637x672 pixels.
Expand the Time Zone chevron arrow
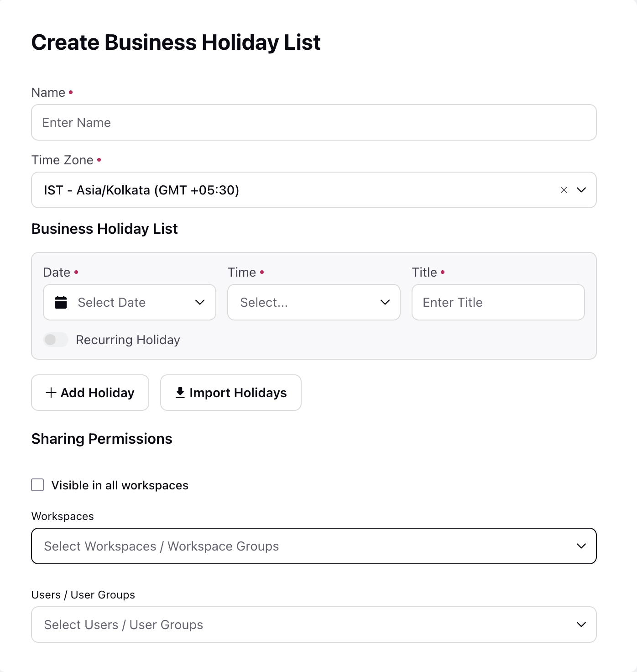(581, 190)
